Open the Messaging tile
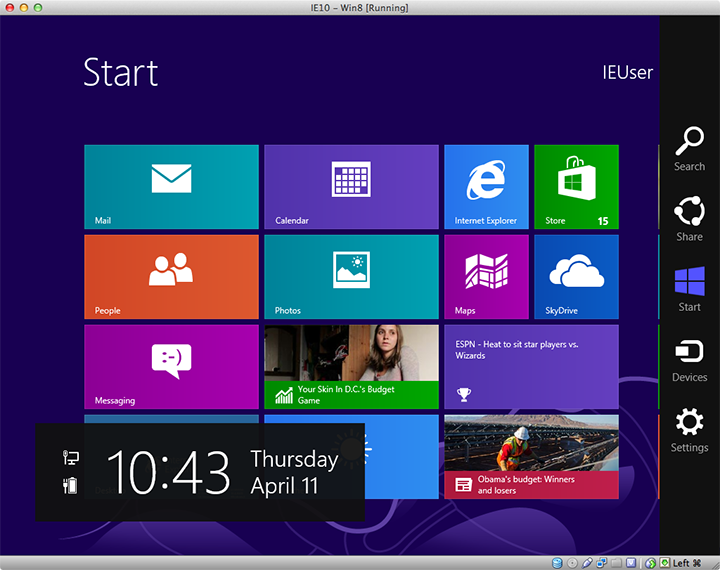 [171, 367]
